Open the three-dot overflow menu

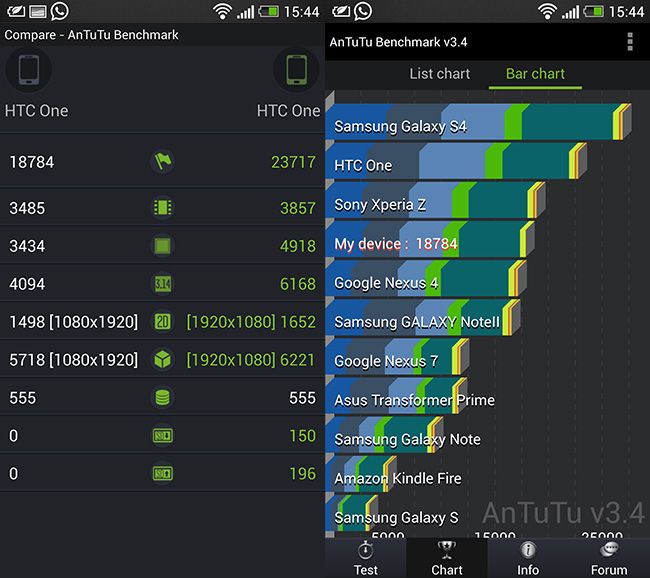tap(630, 42)
